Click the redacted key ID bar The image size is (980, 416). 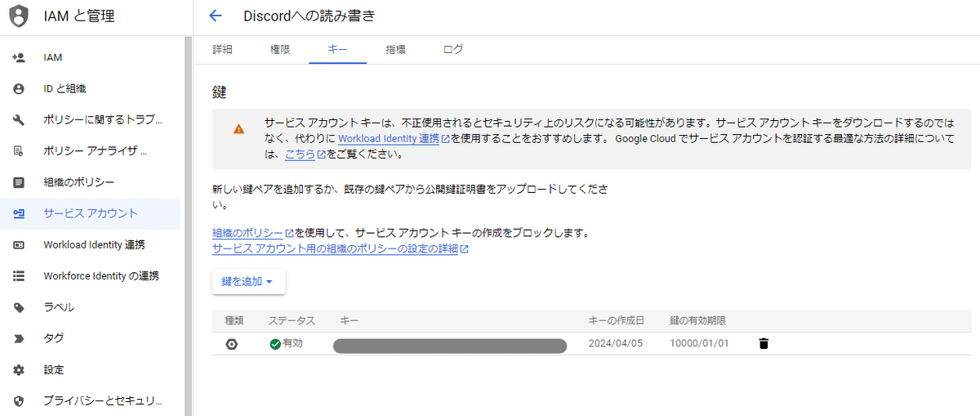click(x=450, y=345)
